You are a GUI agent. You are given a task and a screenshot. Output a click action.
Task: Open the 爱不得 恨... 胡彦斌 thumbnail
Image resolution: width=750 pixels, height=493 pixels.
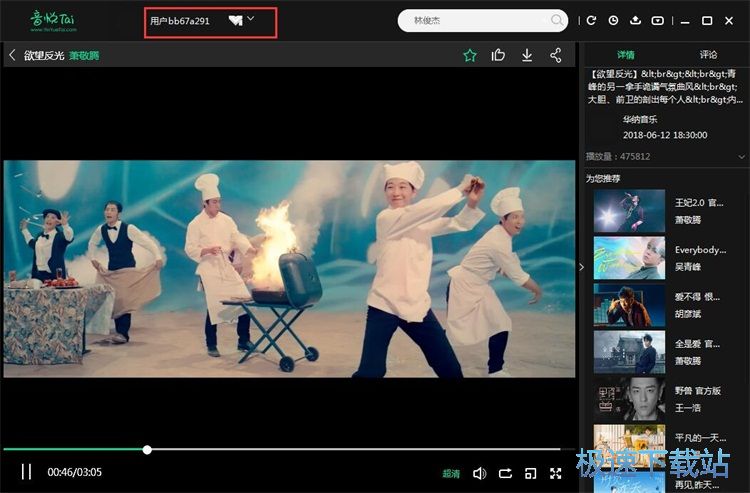coord(629,305)
